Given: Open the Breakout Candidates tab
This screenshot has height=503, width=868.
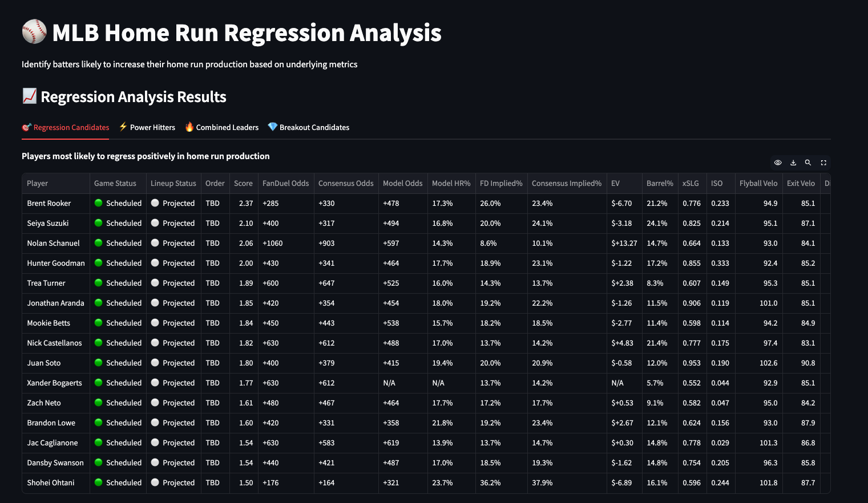Looking at the screenshot, I should click(314, 127).
